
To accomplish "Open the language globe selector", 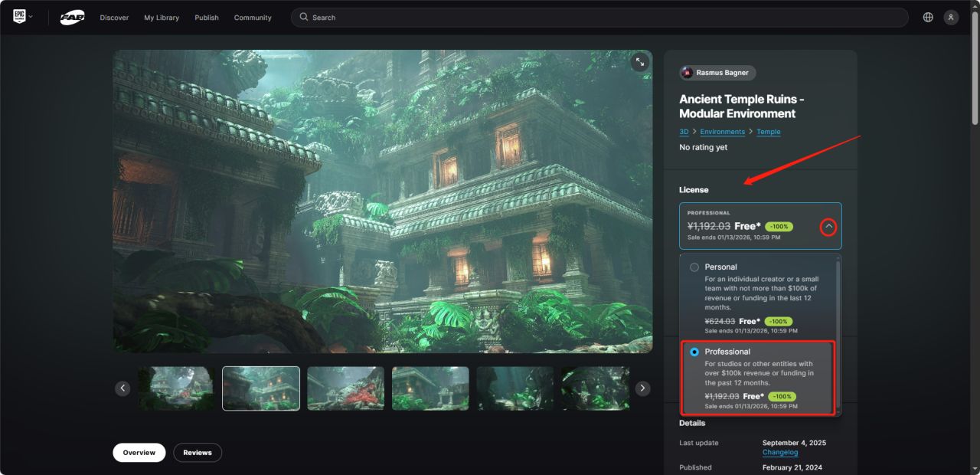I will click(x=928, y=17).
